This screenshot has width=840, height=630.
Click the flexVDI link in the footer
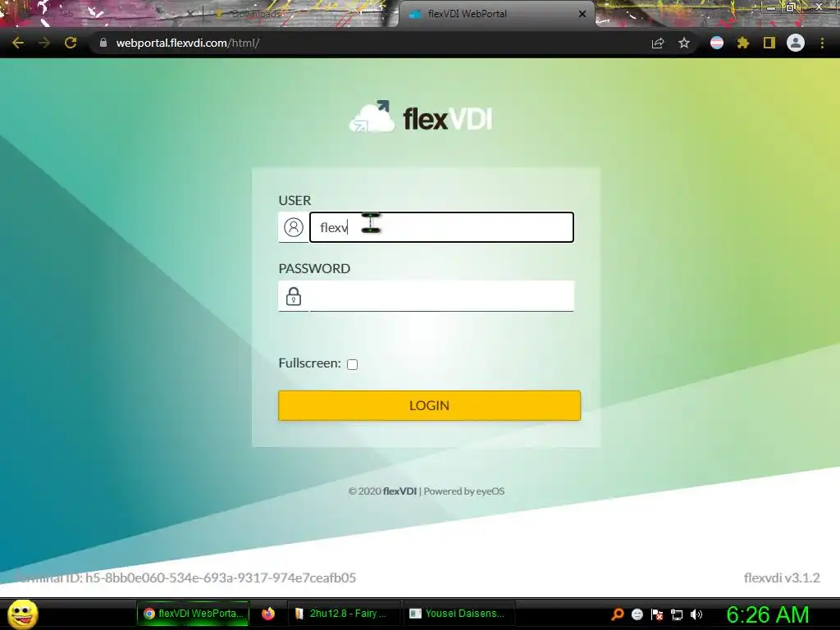pos(399,491)
